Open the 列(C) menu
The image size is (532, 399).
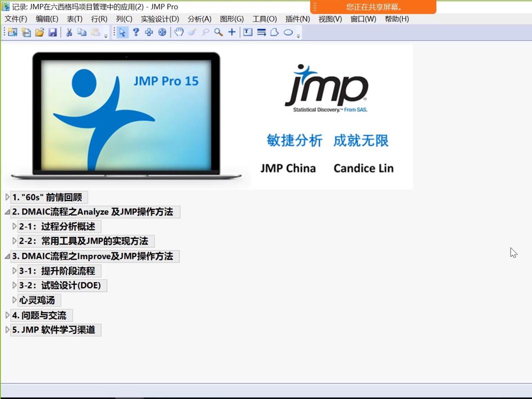point(124,19)
